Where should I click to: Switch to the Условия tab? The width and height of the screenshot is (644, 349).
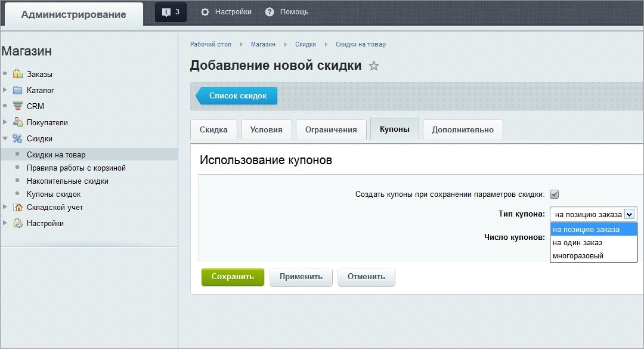266,129
